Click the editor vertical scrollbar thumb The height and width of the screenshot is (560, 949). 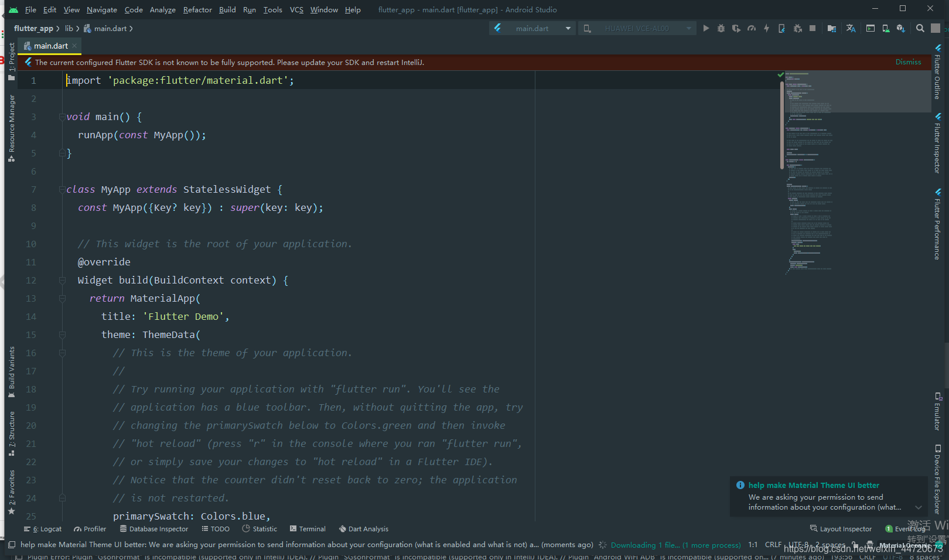tap(782, 125)
